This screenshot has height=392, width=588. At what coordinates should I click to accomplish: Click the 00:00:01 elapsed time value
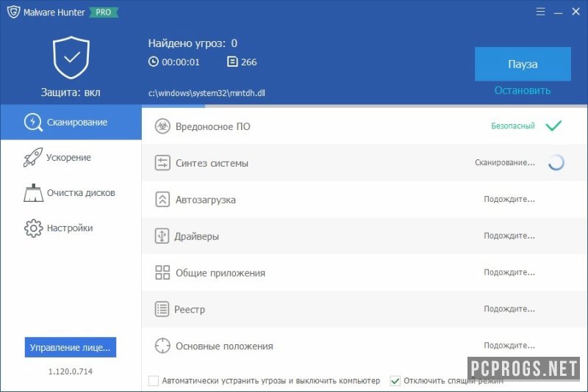pyautogui.click(x=181, y=62)
